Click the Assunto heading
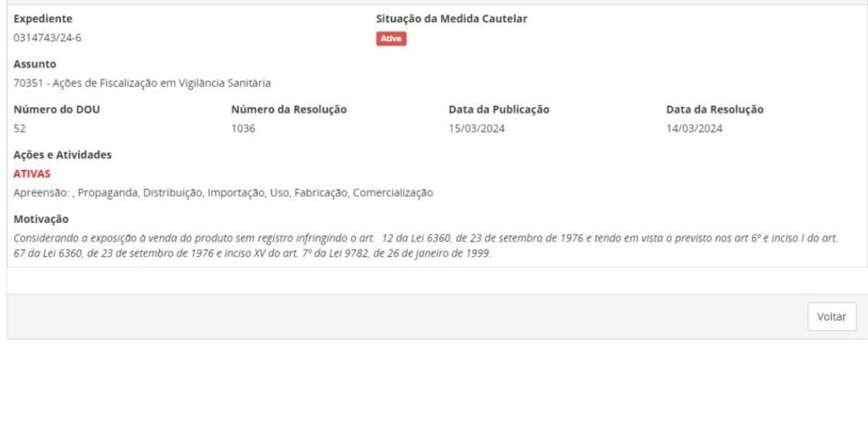Screen dimensions: 868x434 click(35, 64)
